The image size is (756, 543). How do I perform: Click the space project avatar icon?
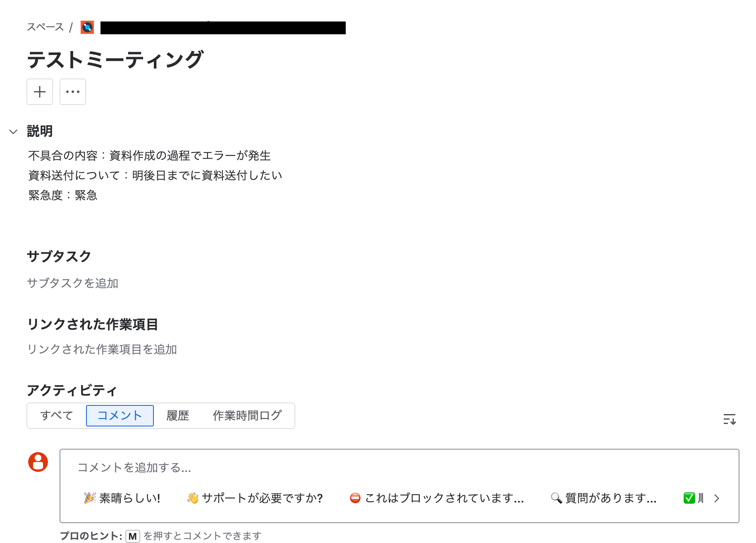click(x=87, y=27)
